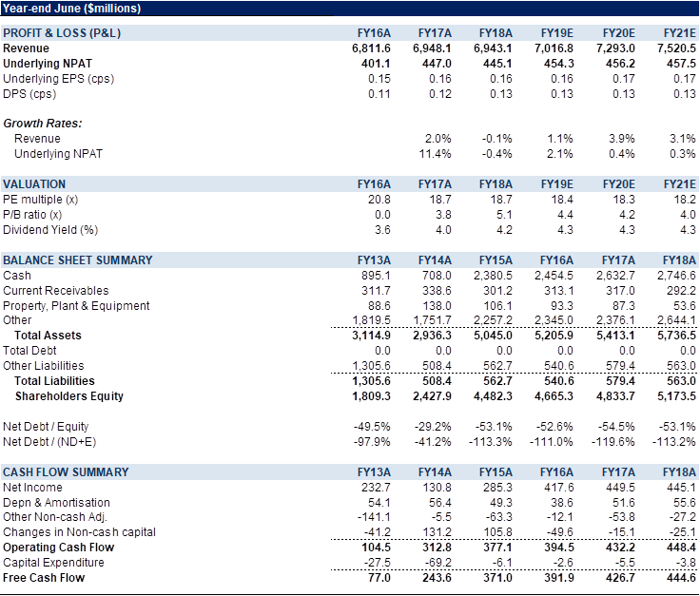The width and height of the screenshot is (700, 596).
Task: Click the 'CASH FLOW SUMMARY' header
Action: [x=66, y=472]
